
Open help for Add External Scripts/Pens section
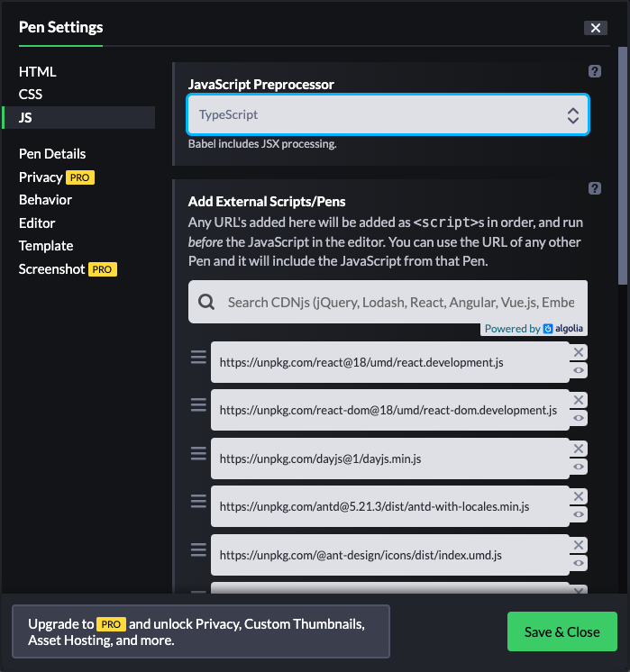point(595,188)
